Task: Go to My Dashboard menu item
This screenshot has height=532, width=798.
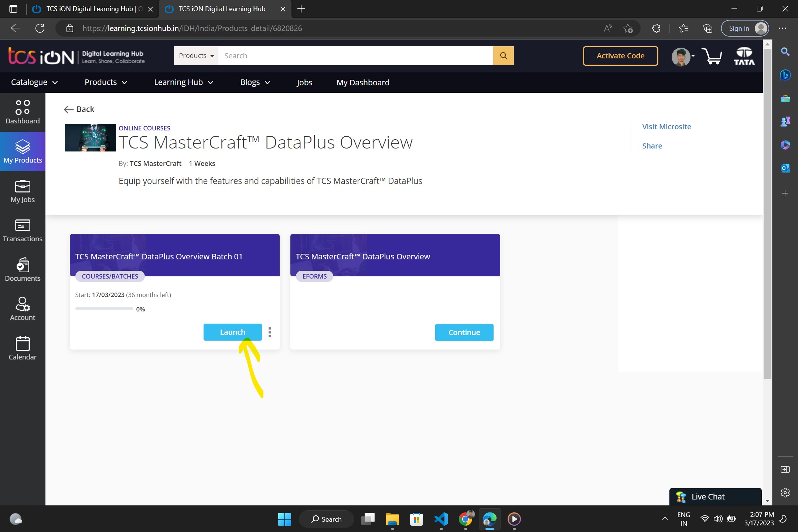Action: (363, 82)
